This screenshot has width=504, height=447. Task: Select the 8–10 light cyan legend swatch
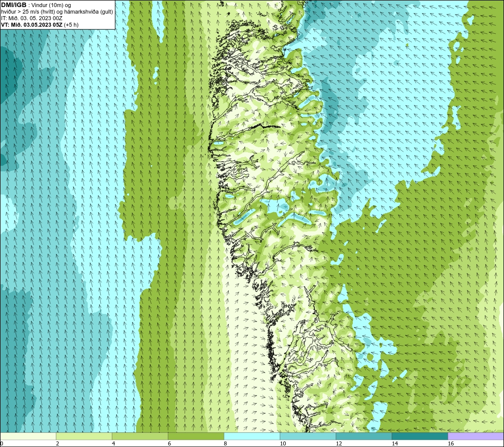point(251,436)
